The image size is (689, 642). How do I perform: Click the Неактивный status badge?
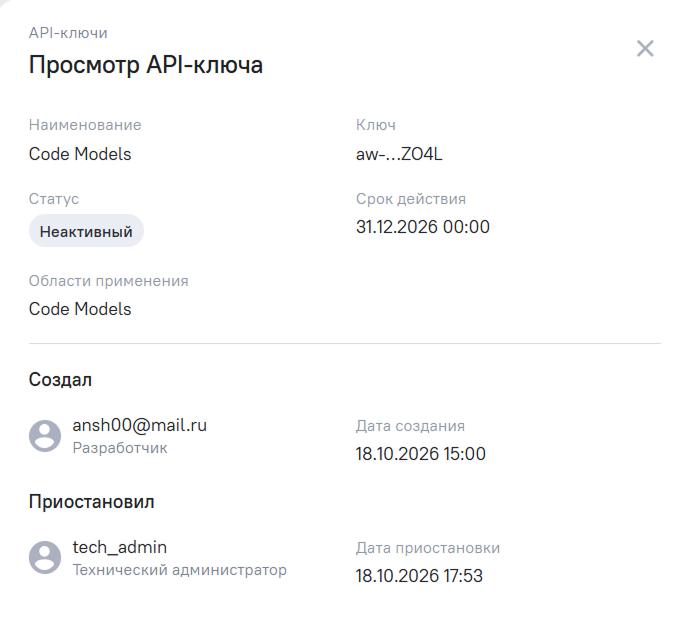click(86, 231)
